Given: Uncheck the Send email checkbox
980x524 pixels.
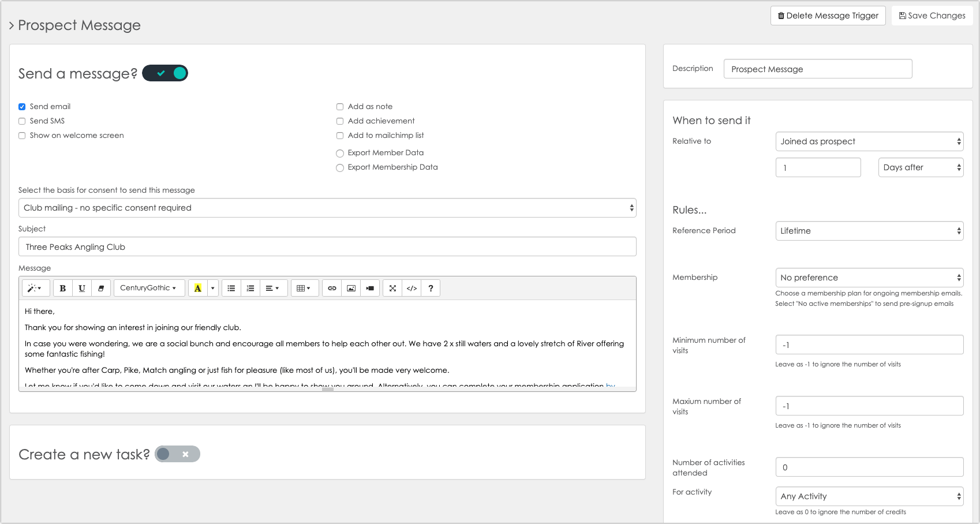Looking at the screenshot, I should click(x=22, y=107).
